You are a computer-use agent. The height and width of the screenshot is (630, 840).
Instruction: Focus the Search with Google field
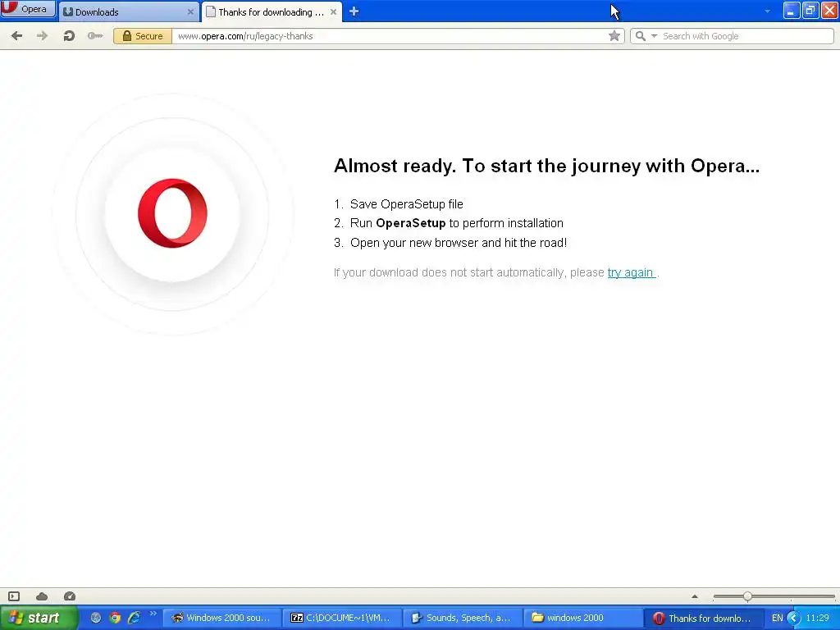tap(746, 36)
